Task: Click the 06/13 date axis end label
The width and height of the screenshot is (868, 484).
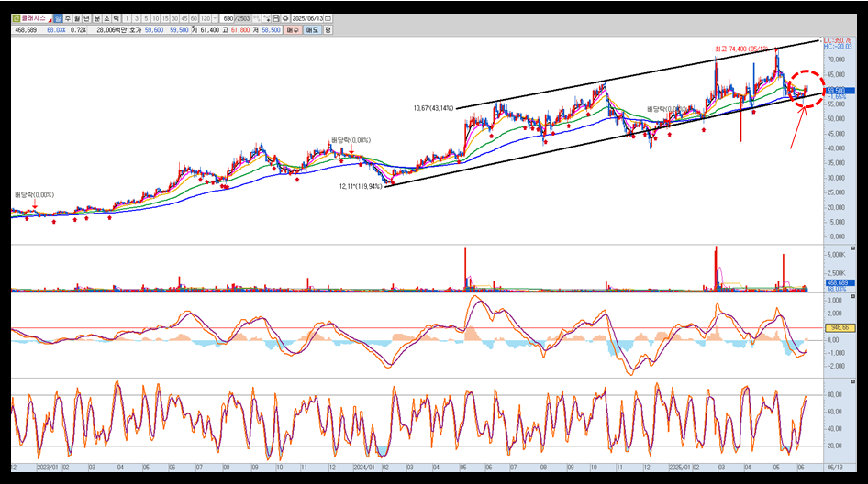Action: (x=835, y=467)
